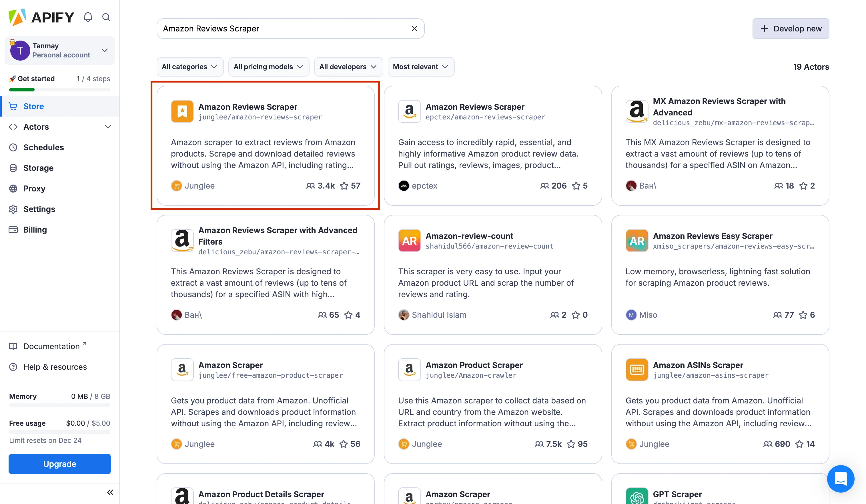Click the Amazon ASINs Scraper barcode icon
This screenshot has height=504, width=866.
636,370
